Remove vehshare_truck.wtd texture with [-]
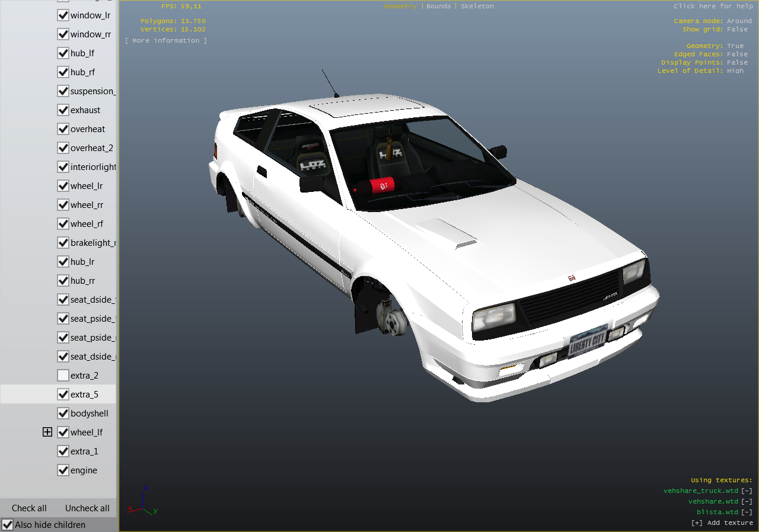This screenshot has width=759, height=532. (x=747, y=491)
